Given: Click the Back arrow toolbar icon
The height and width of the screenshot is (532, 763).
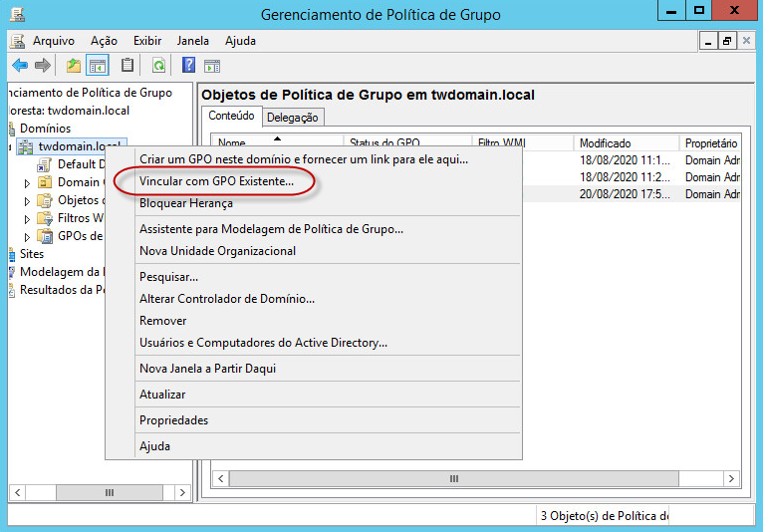Looking at the screenshot, I should pyautogui.click(x=20, y=65).
